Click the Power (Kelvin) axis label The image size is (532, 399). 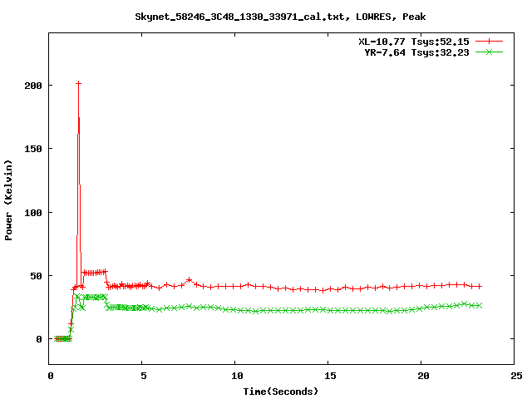point(8,200)
